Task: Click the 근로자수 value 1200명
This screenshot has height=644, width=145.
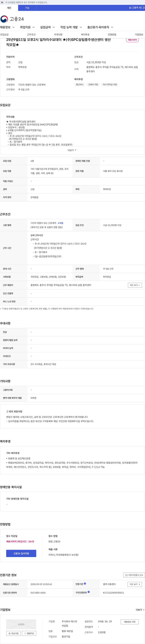Action: [x=102, y=632]
